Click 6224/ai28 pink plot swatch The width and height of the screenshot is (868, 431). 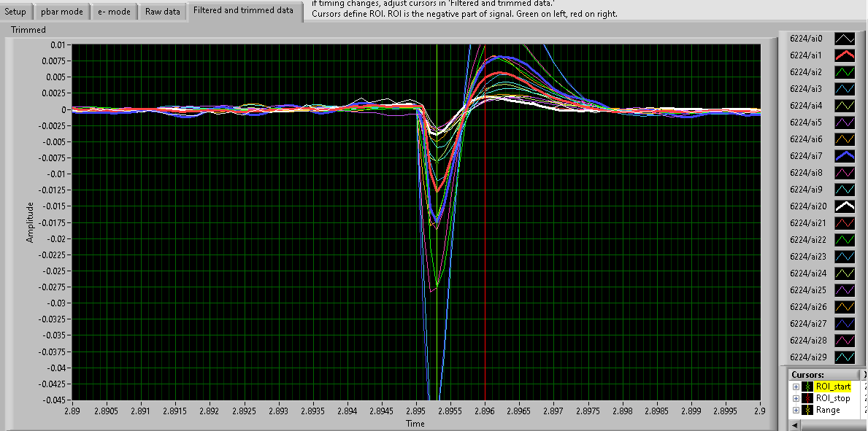click(x=845, y=341)
